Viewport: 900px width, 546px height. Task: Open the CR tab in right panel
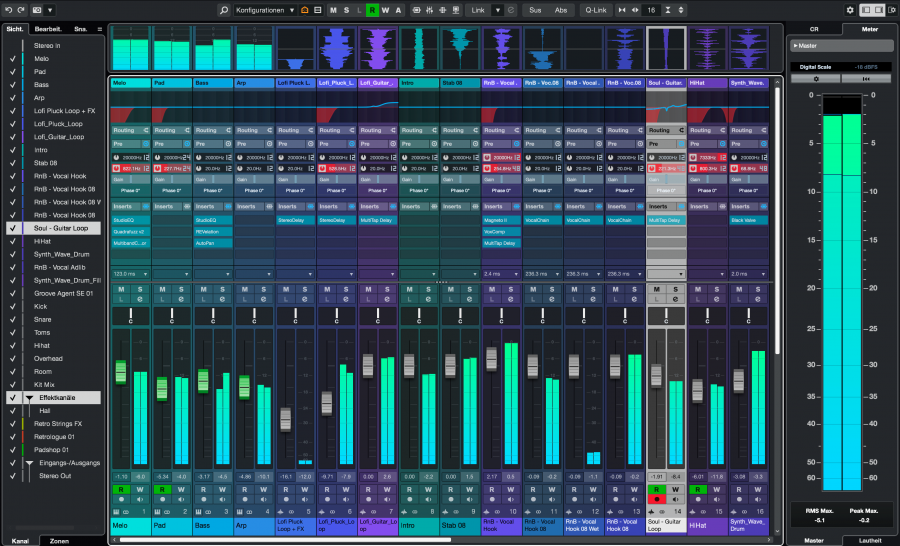click(813, 29)
